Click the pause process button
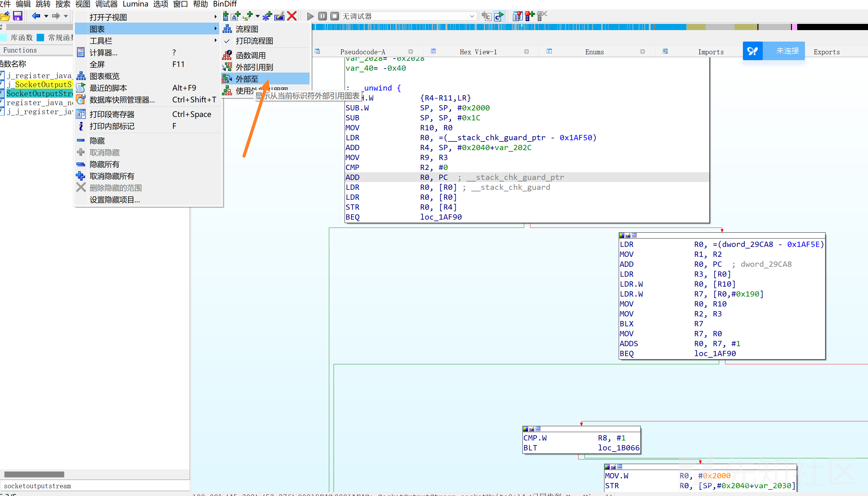 [323, 16]
